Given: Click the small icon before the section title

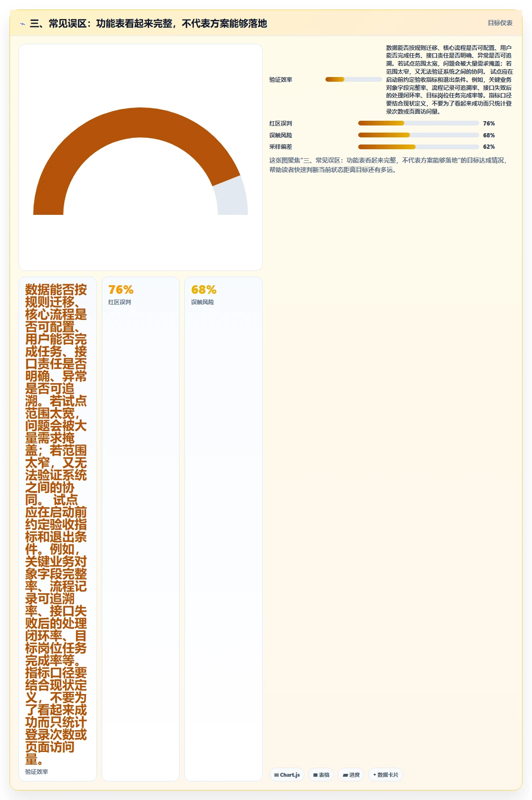Looking at the screenshot, I should coord(22,24).
